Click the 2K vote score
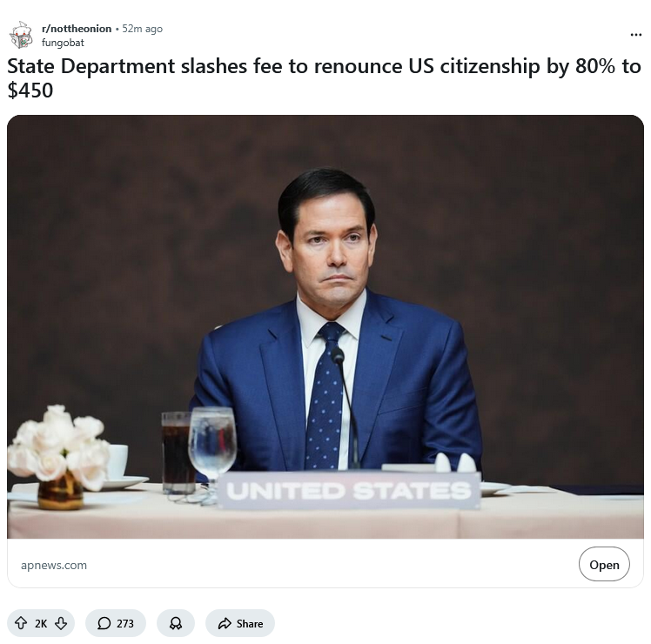This screenshot has width=651, height=644. [41, 623]
